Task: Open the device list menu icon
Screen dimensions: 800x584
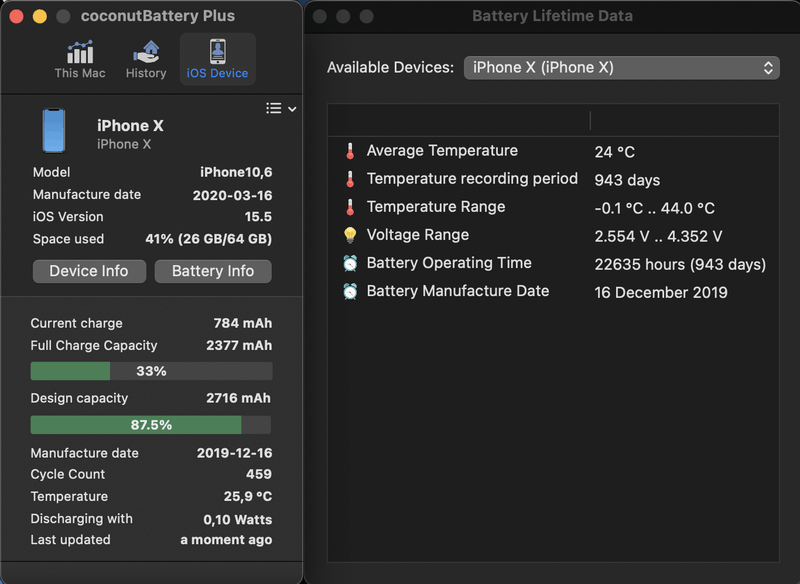Action: [281, 108]
